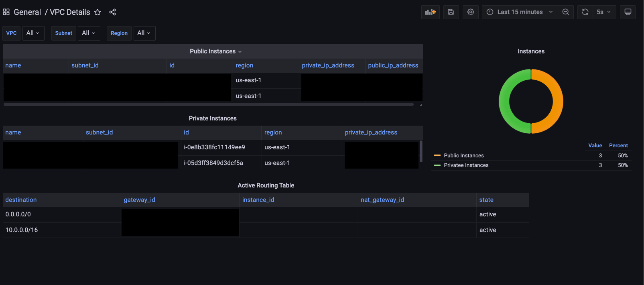Save the dashboard

(x=451, y=12)
